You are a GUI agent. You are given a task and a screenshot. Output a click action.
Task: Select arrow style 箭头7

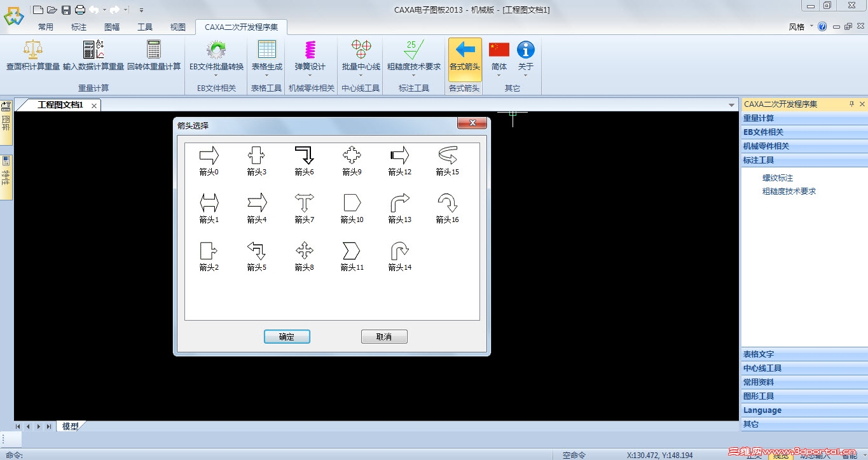coord(304,208)
